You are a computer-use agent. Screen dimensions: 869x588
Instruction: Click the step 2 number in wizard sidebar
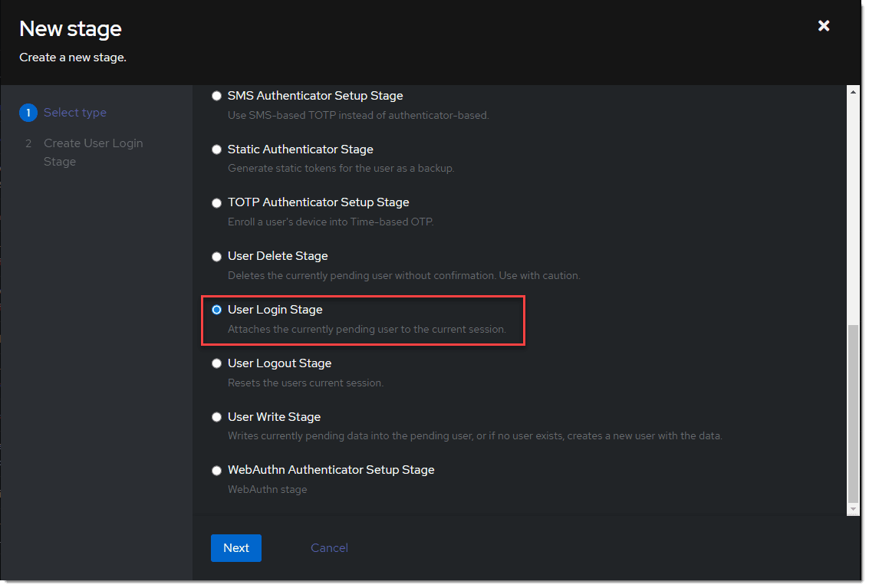(x=28, y=143)
